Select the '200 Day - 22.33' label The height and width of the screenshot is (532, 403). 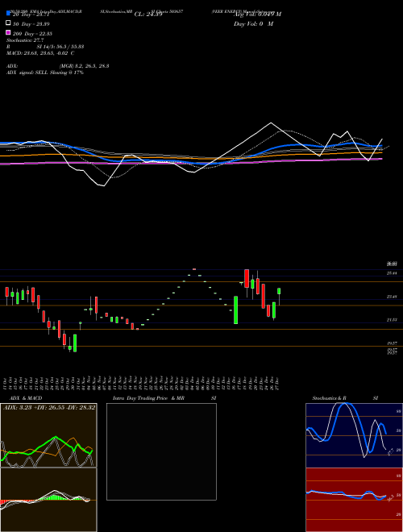32,34
